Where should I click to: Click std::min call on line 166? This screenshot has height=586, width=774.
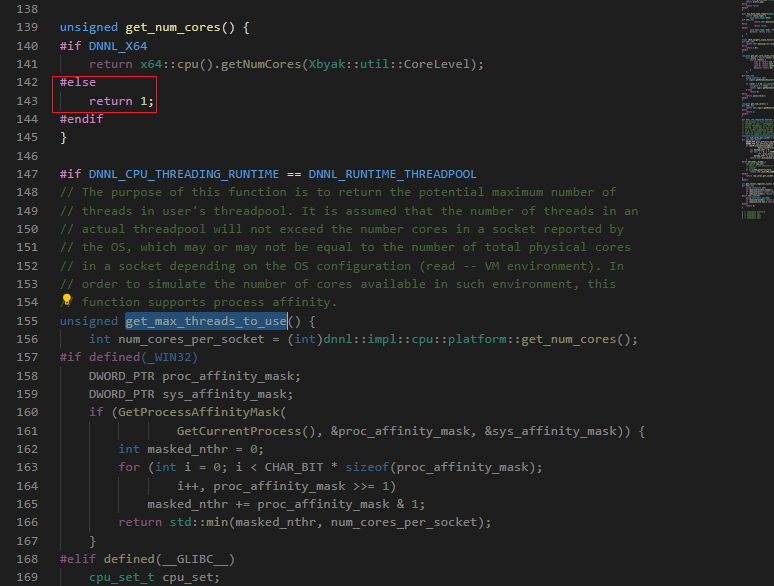coord(199,522)
